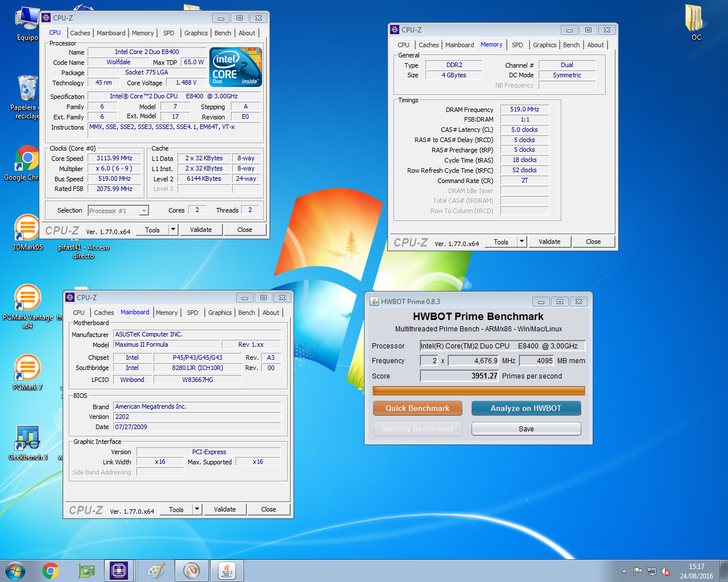Open the OC folder on desktop
Image resolution: width=728 pixels, height=582 pixels.
[x=696, y=23]
